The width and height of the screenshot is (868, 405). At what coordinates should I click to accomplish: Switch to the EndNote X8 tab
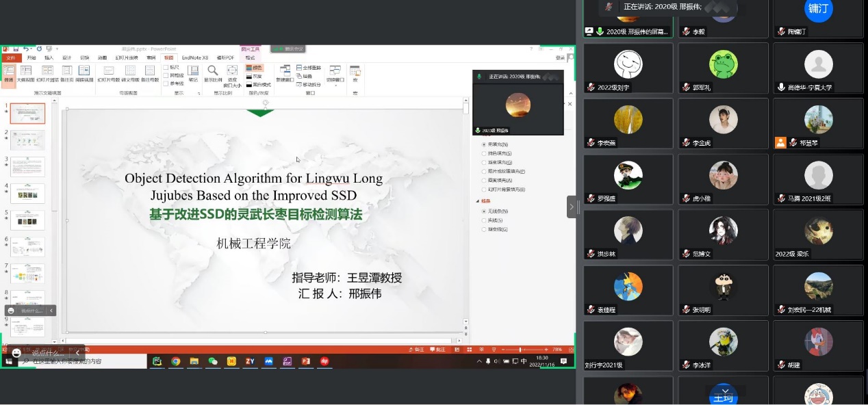(195, 58)
